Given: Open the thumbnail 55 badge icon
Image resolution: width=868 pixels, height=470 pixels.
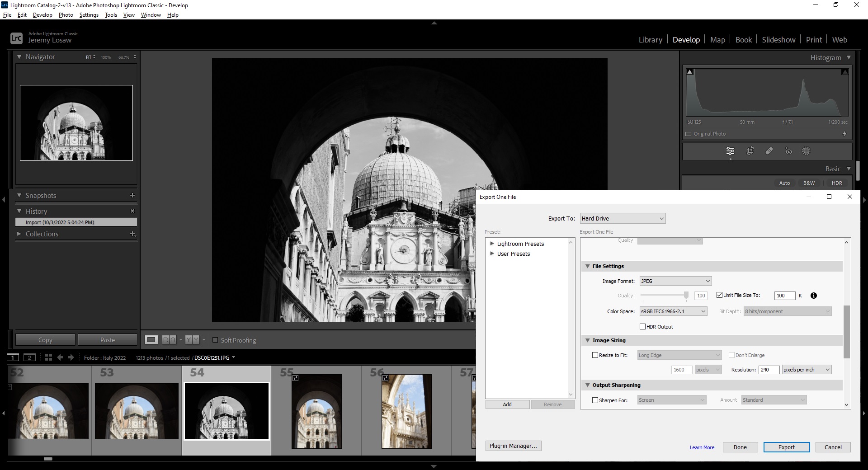Looking at the screenshot, I should click(295, 378).
